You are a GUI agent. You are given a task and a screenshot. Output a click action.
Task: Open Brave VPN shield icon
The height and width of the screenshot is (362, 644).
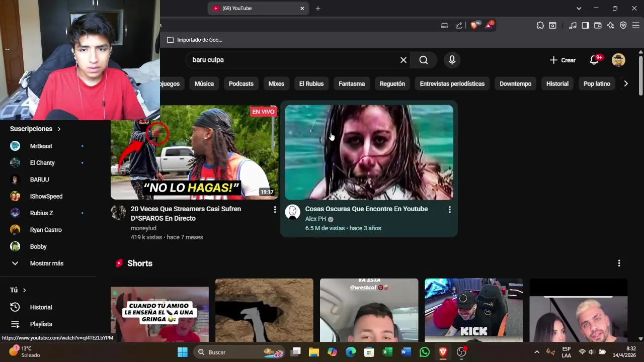pyautogui.click(x=623, y=25)
